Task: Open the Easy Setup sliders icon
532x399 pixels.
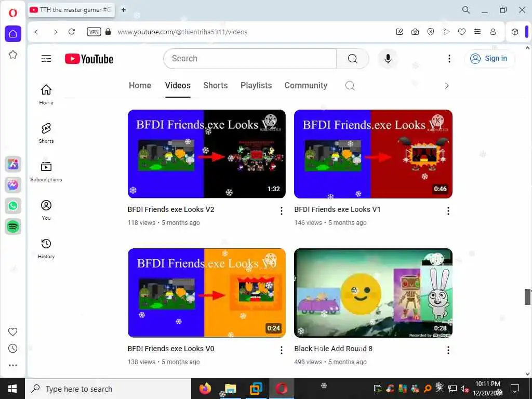Action: pyautogui.click(x=477, y=32)
